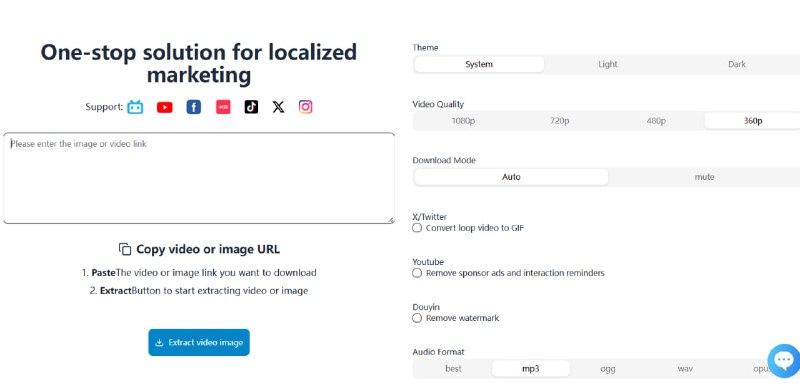Screen dimensions: 800x384
Task: Choose mute download mode
Action: [705, 177]
